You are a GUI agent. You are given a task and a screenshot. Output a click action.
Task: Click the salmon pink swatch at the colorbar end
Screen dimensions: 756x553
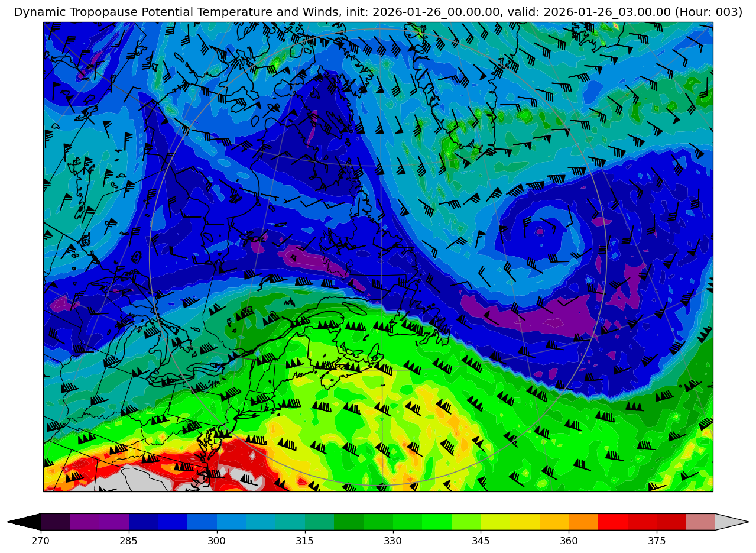pyautogui.click(x=700, y=522)
